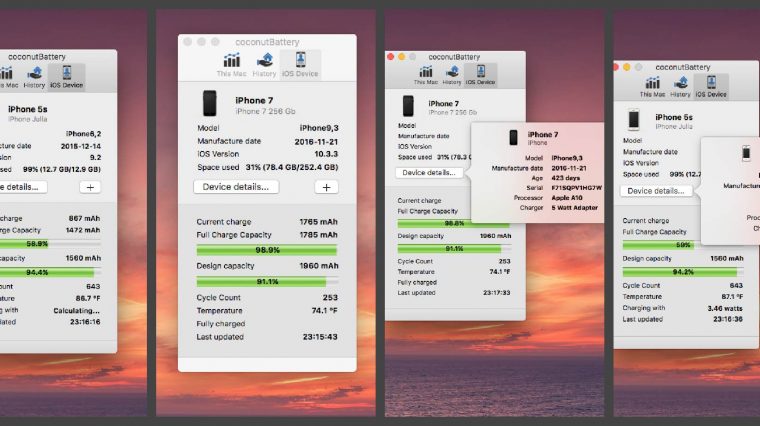Click last updated time '23:16:36'
760x426 pixels.
coord(728,319)
